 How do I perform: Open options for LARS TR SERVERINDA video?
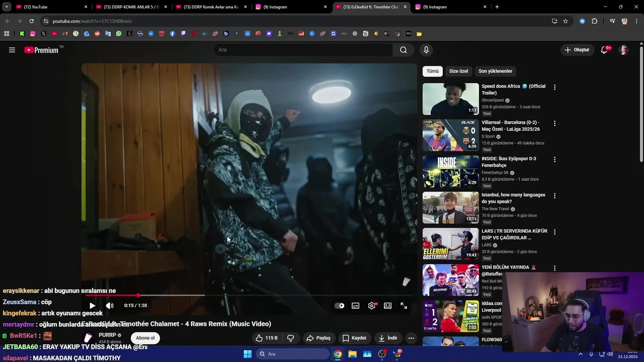coord(554,232)
